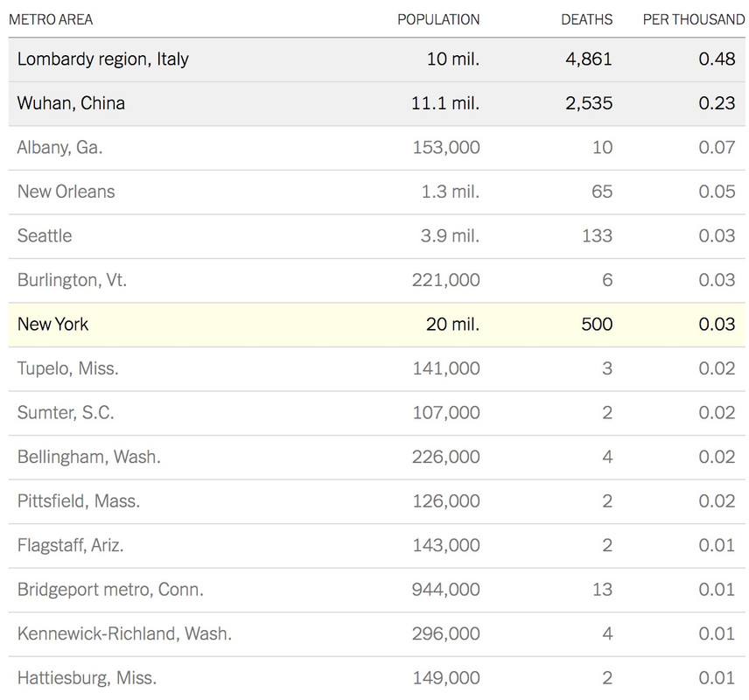Image resolution: width=749 pixels, height=700 pixels.
Task: Select the Seattle row label
Action: coord(45,236)
